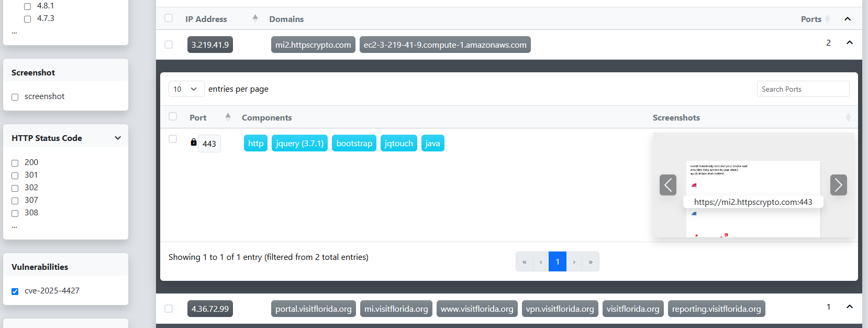Check the 4.7.3 version filter
The image size is (868, 328).
point(27,19)
